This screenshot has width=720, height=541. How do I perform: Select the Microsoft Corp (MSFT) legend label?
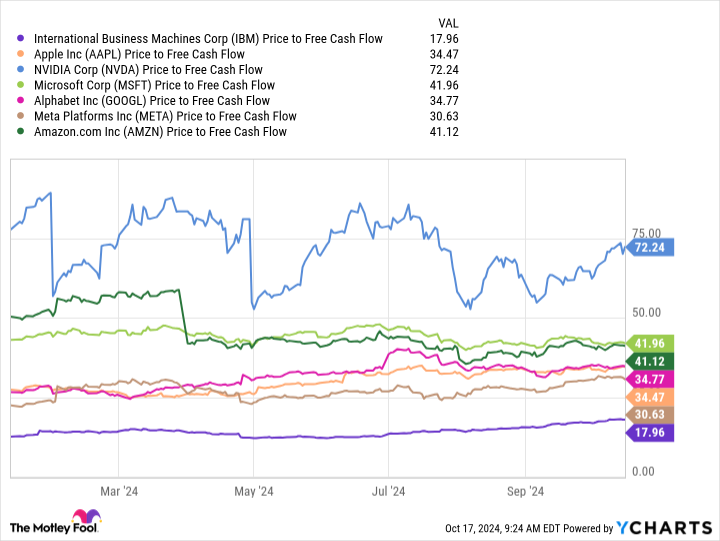[x=152, y=85]
